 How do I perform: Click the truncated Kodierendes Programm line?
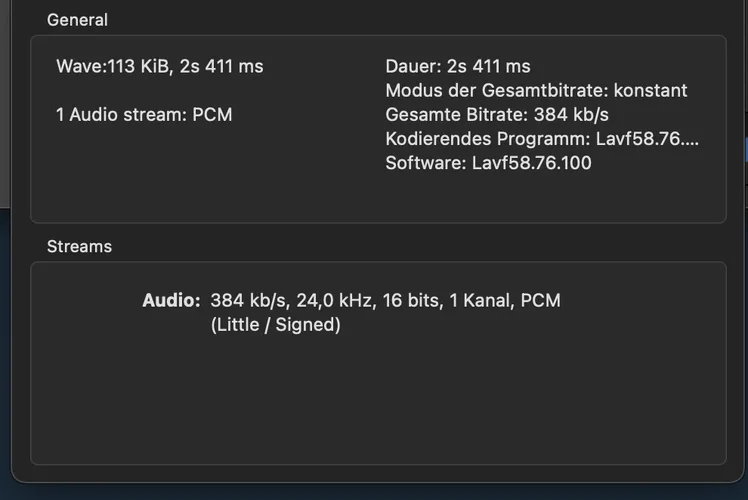coord(542,139)
